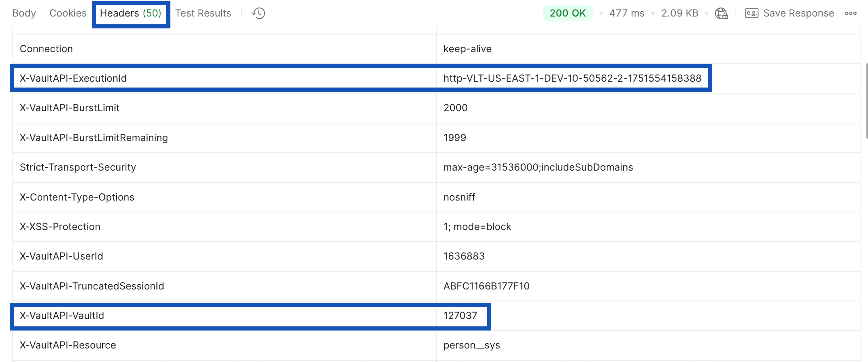Switch to the Cookies tab
Image resolution: width=868 pixels, height=362 pixels.
[68, 13]
